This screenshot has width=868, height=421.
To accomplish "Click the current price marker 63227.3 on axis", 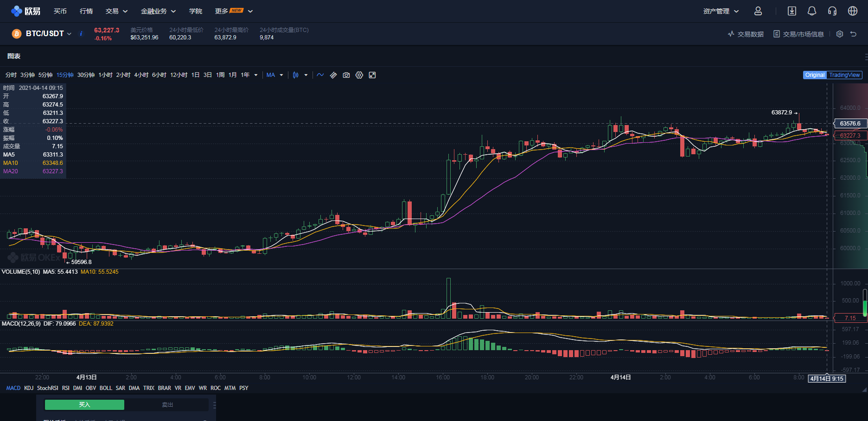I will pos(850,136).
